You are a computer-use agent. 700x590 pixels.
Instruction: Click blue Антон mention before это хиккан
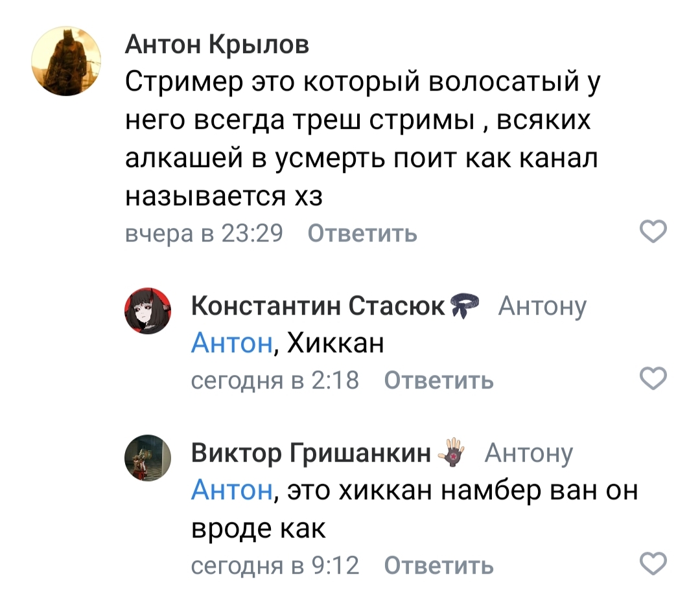coord(231,490)
